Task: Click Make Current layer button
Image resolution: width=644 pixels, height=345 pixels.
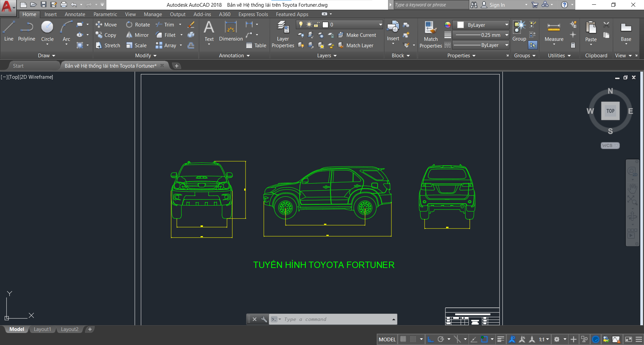Action: pyautogui.click(x=357, y=35)
